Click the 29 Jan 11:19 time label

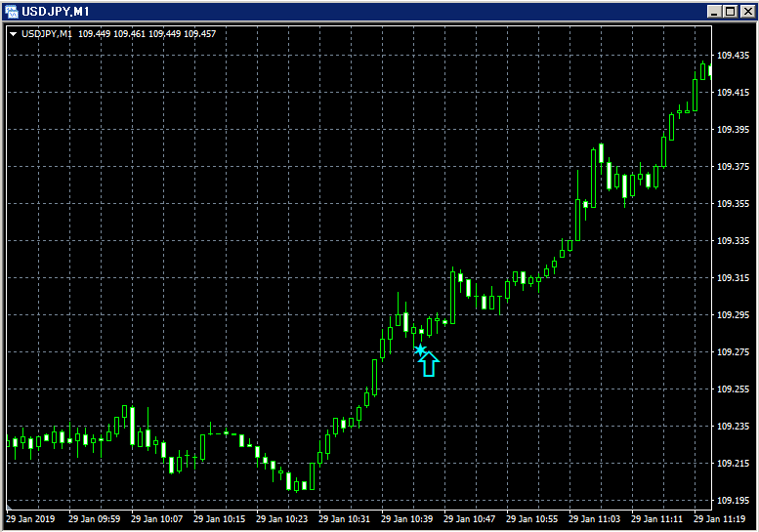click(x=719, y=519)
